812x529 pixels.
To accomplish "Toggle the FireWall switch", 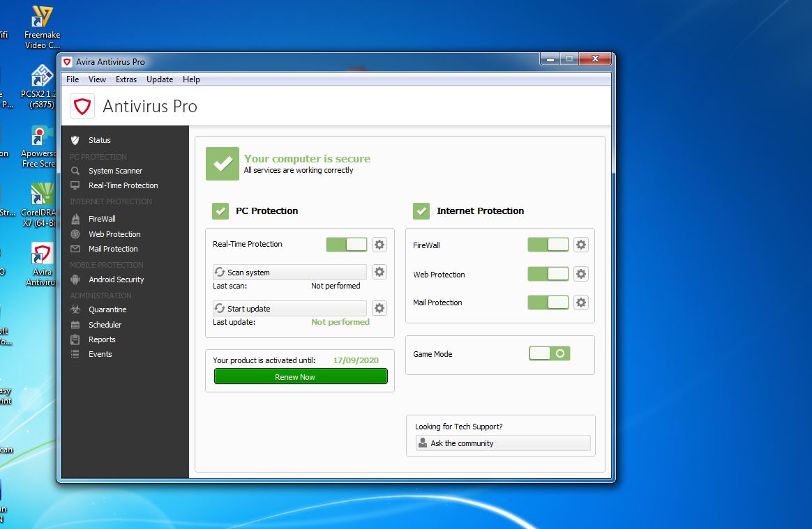I will click(x=548, y=245).
